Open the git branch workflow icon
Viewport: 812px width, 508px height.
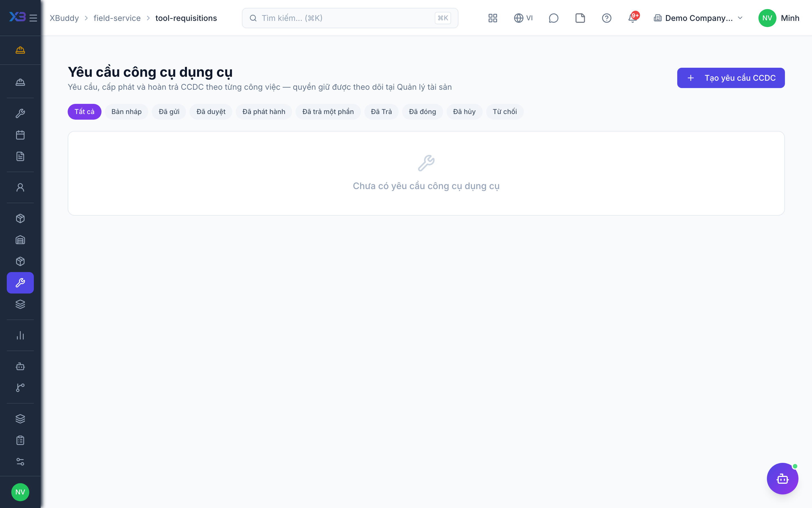(20, 388)
